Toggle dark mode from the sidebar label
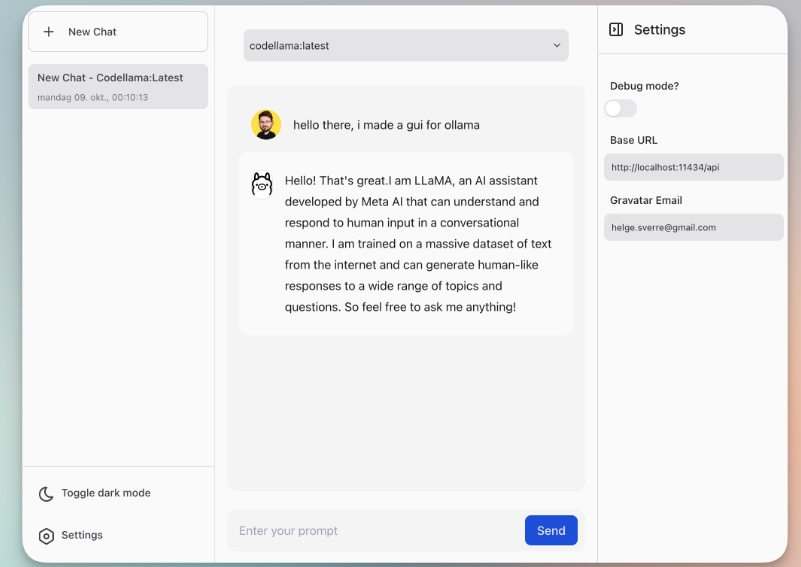The image size is (801, 567). pos(106,493)
